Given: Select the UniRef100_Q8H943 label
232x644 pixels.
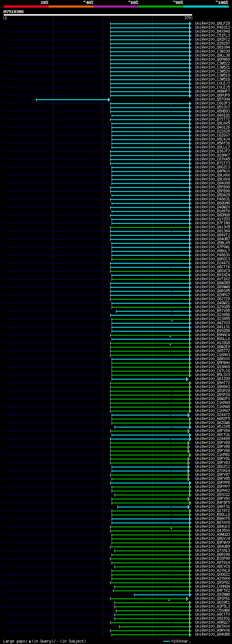Looking at the screenshot, I should pyautogui.click(x=212, y=387).
